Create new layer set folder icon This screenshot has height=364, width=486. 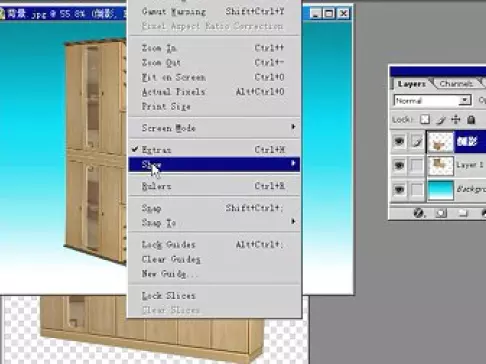pos(463,213)
